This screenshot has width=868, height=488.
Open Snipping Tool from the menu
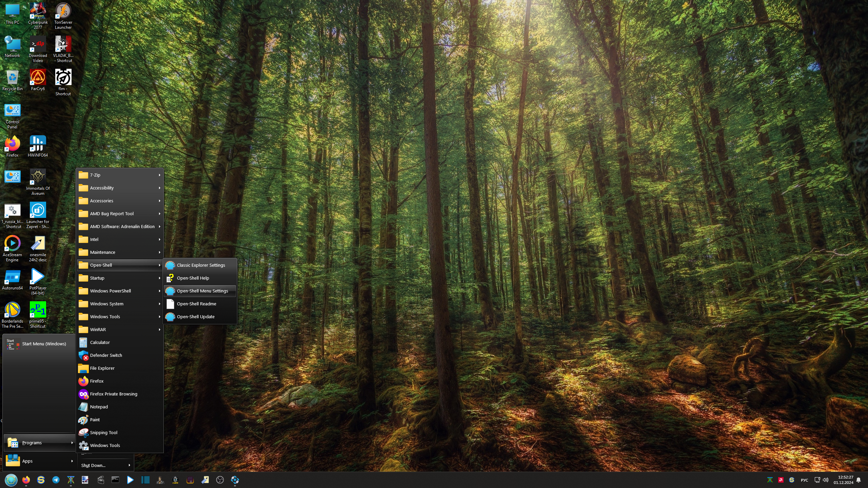tap(103, 432)
